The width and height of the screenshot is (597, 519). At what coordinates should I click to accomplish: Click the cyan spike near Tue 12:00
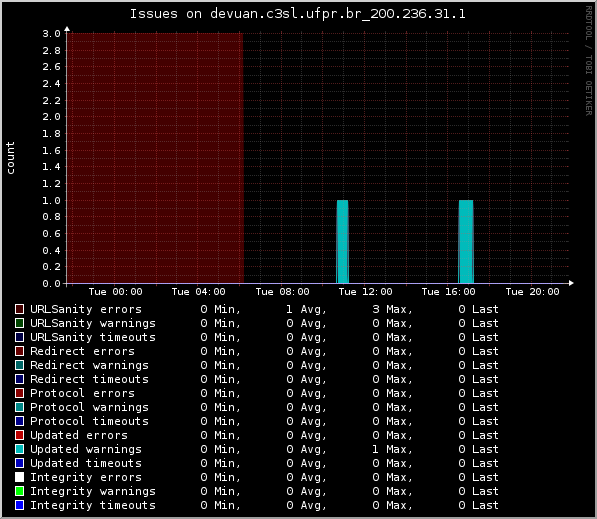[x=342, y=241]
